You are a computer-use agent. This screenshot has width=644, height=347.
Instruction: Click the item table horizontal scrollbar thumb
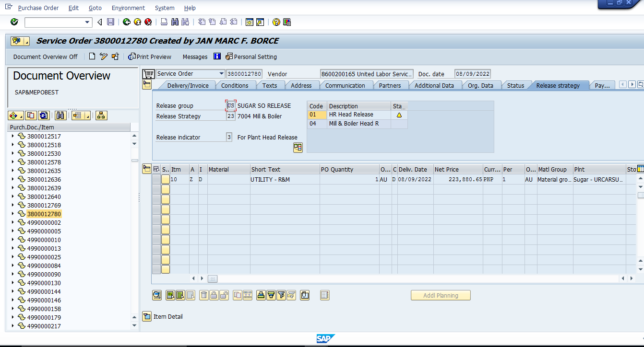(x=213, y=278)
